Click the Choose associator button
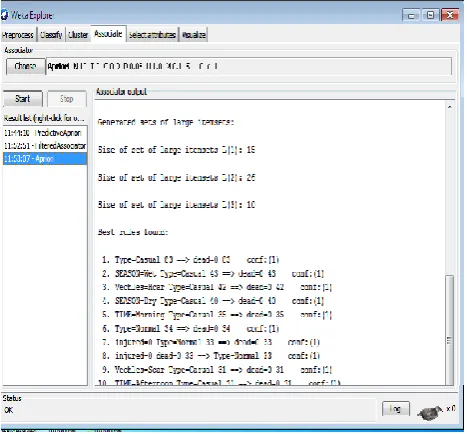Viewport: 467px width, 434px height. pyautogui.click(x=25, y=66)
